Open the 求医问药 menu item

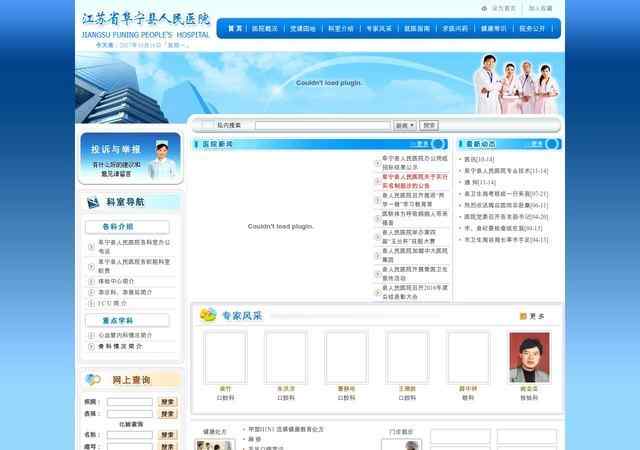click(455, 29)
